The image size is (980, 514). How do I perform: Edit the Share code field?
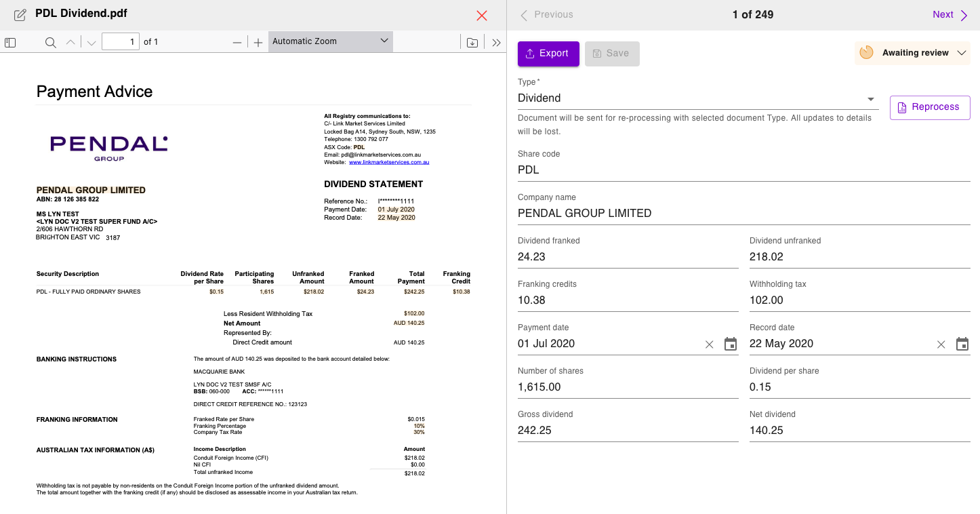[744, 170]
